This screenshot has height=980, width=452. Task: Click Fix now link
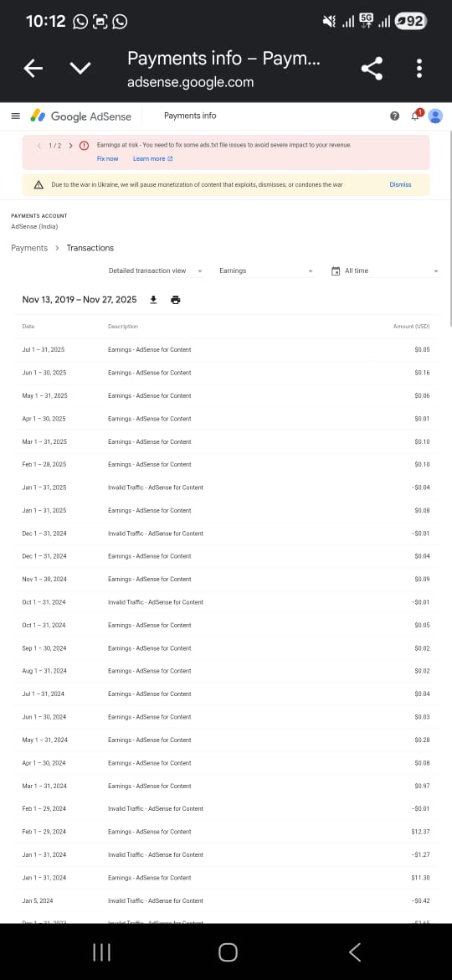coord(107,159)
